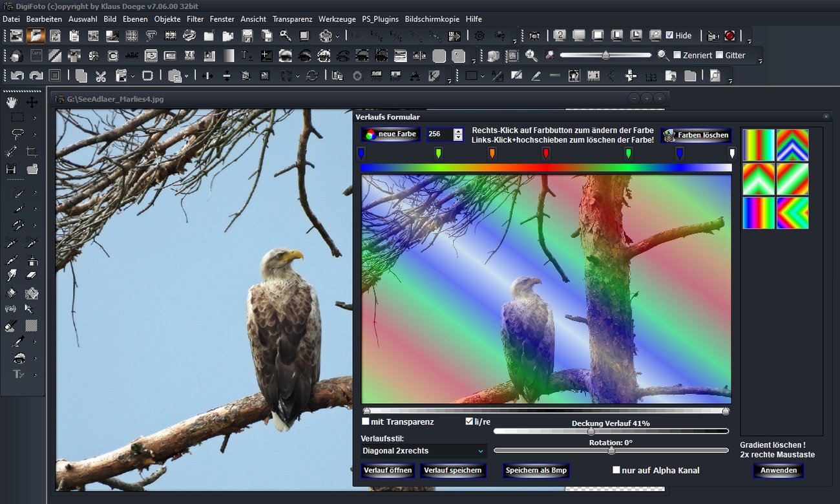Image resolution: width=840 pixels, height=504 pixels.
Task: Click the Anwenden button
Action: point(778,470)
